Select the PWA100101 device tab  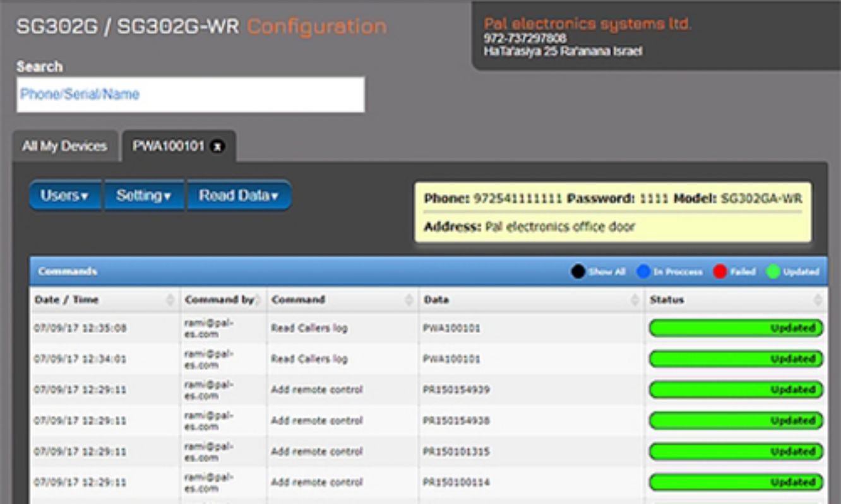[x=168, y=146]
